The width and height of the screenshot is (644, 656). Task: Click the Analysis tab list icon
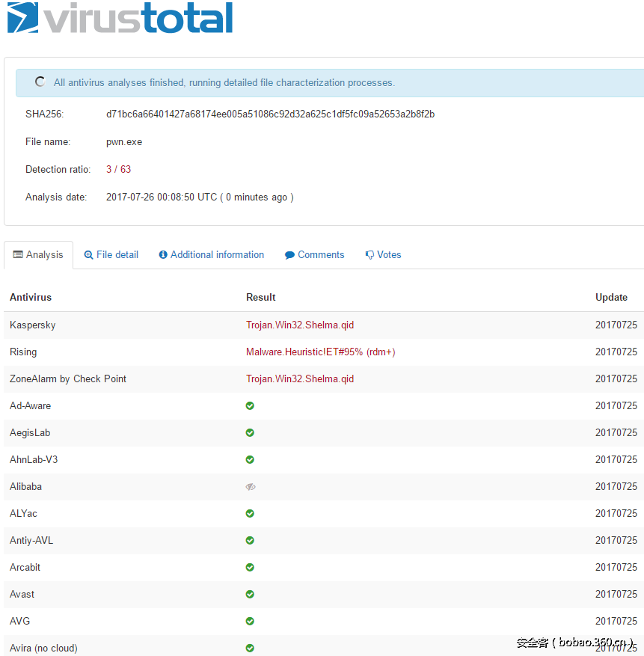18,254
